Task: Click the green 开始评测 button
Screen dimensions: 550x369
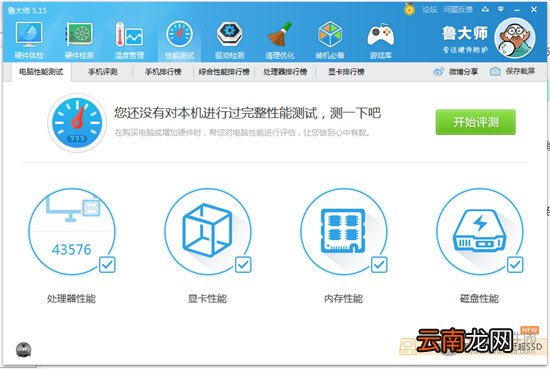Action: point(476,122)
